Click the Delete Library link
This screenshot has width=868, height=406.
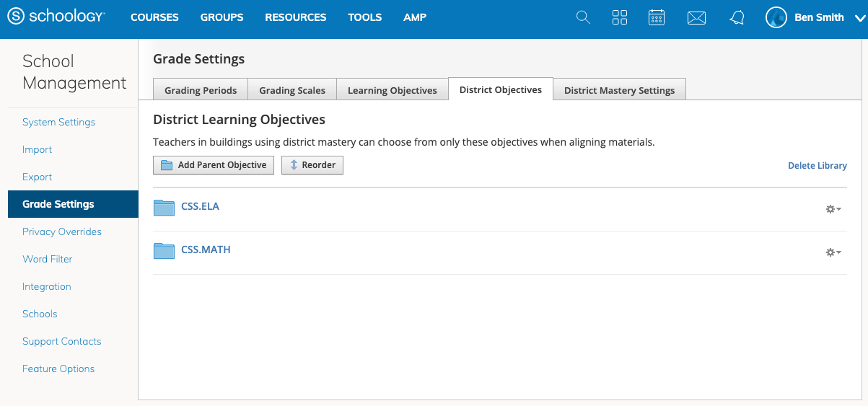817,166
